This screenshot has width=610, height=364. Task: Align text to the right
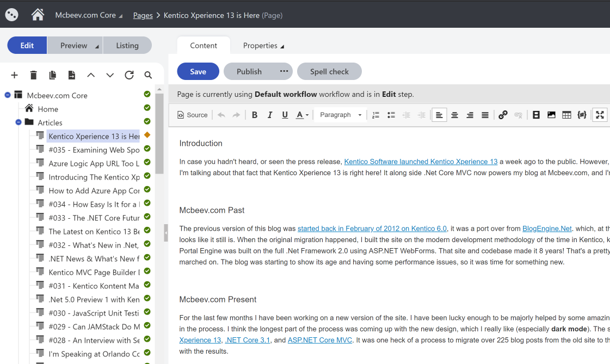tap(470, 115)
